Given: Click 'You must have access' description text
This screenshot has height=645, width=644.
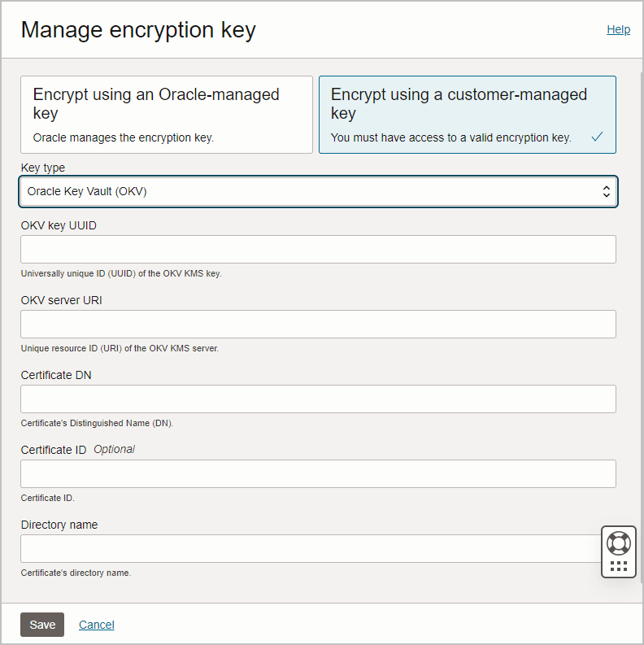Looking at the screenshot, I should pos(451,137).
